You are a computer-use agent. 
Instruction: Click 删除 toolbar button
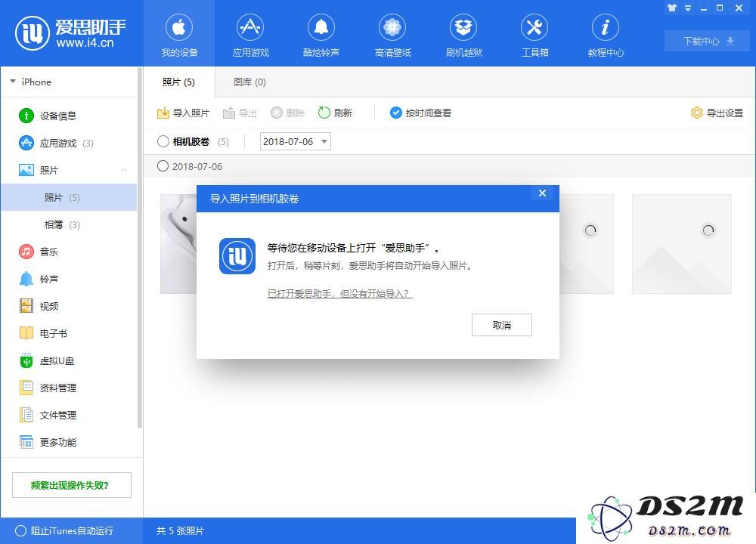coord(288,113)
